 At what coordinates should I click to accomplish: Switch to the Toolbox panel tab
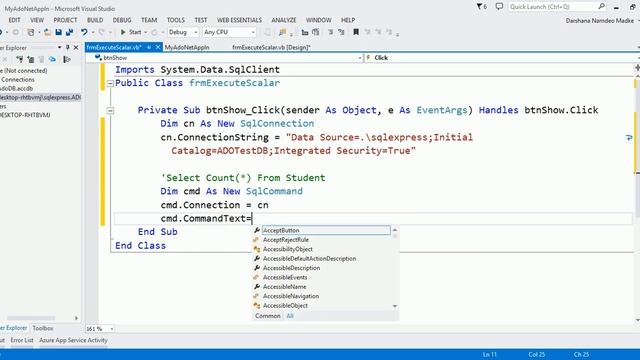point(43,328)
